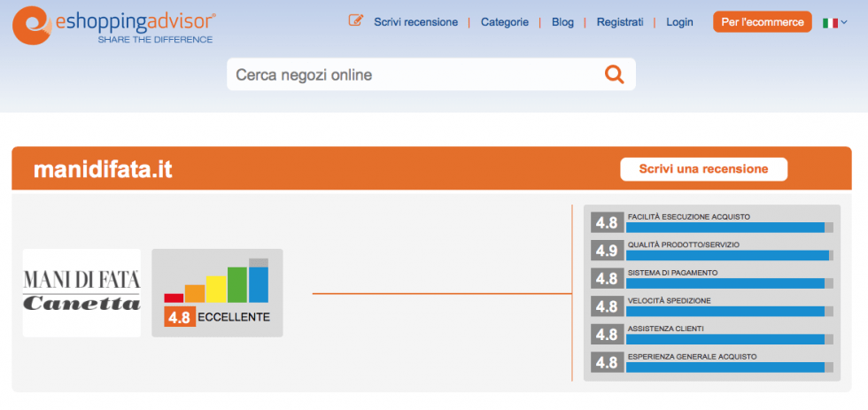The image size is (868, 410).
Task: Open the Scrivi recensione nav link
Action: 415,22
